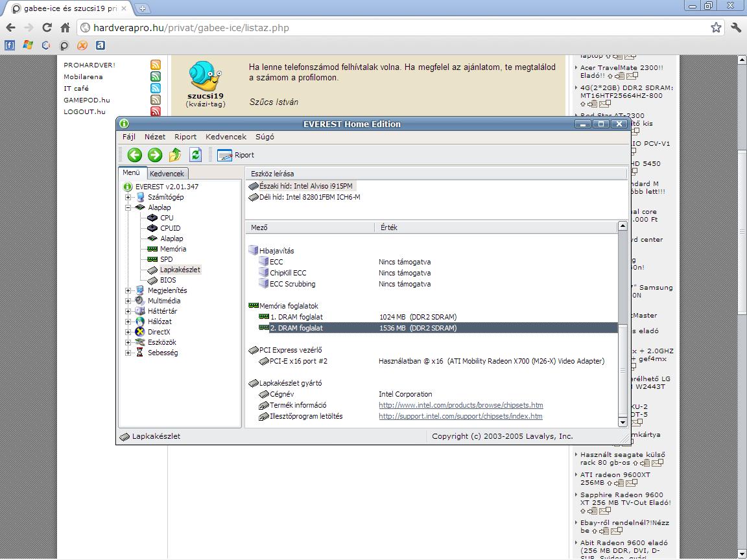Click the LOGOUT.hu sidebar link
The width and height of the screenshot is (747, 560).
pyautogui.click(x=84, y=112)
